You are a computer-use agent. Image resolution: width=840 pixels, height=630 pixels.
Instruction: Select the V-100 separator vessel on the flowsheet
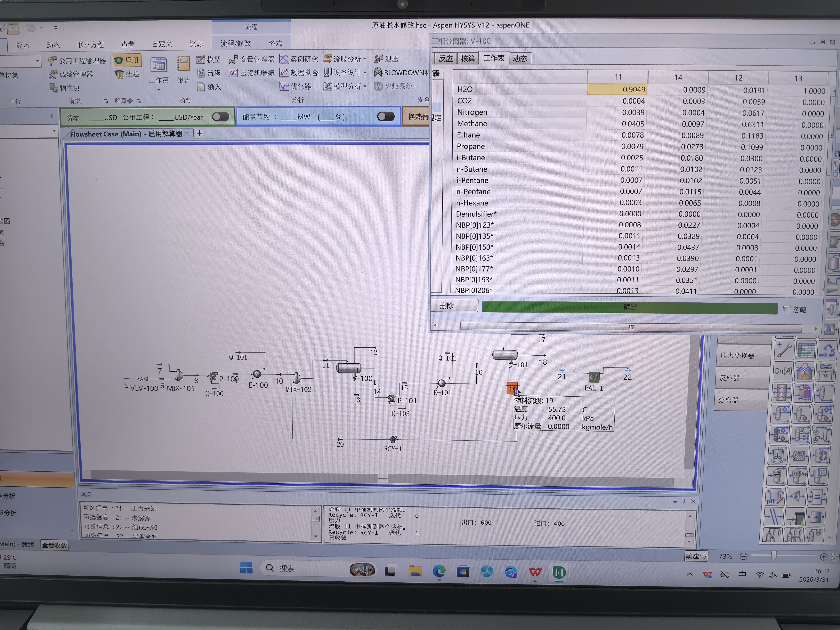click(x=349, y=368)
